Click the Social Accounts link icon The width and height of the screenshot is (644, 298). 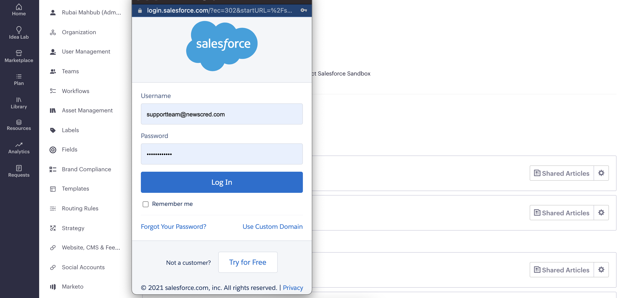tap(53, 267)
